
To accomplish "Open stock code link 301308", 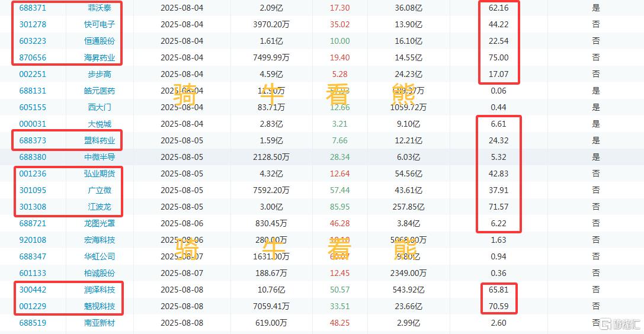I will pos(33,207).
